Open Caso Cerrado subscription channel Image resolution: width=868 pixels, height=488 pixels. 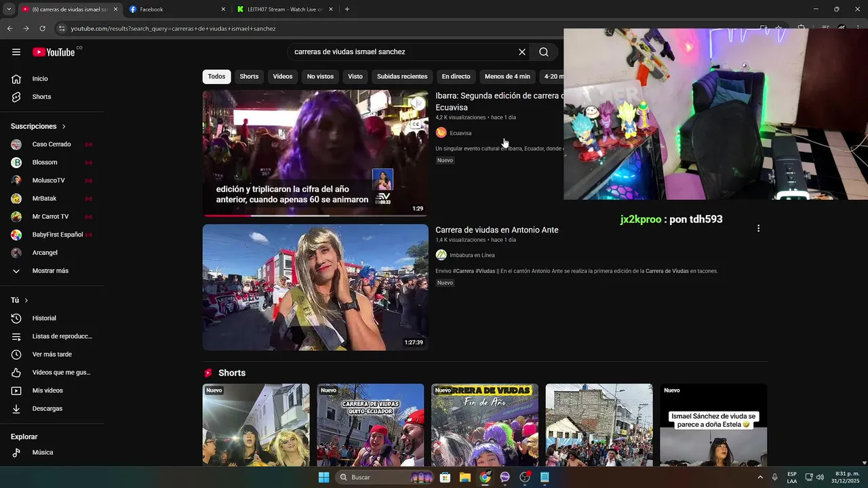pos(52,144)
